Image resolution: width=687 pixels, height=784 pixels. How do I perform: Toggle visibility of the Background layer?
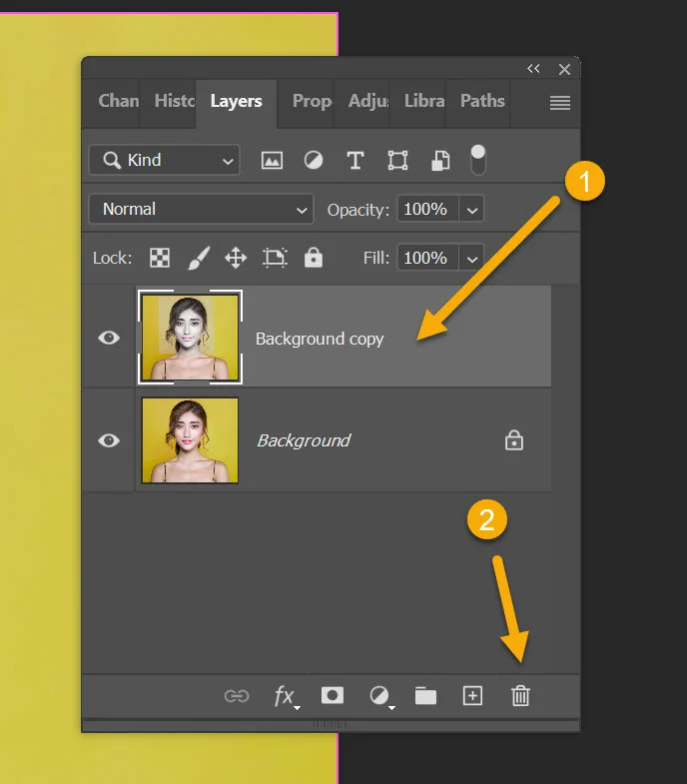coord(109,440)
